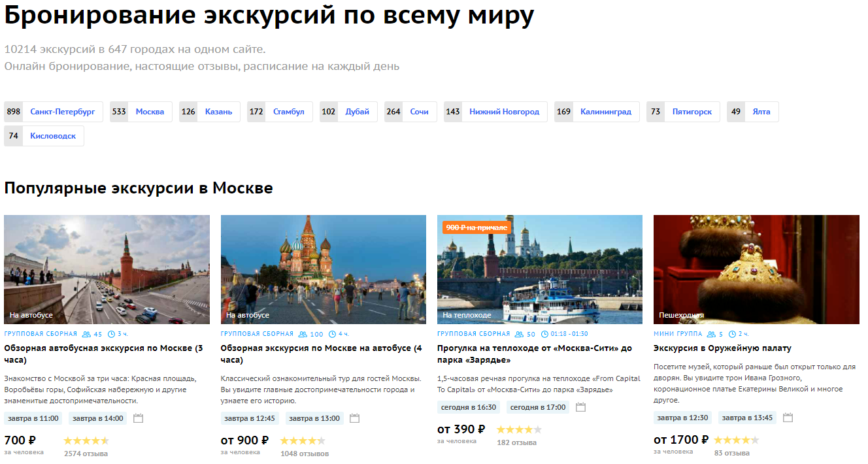Click the На теплоходе label on photo
The image size is (868, 464).
point(467,315)
